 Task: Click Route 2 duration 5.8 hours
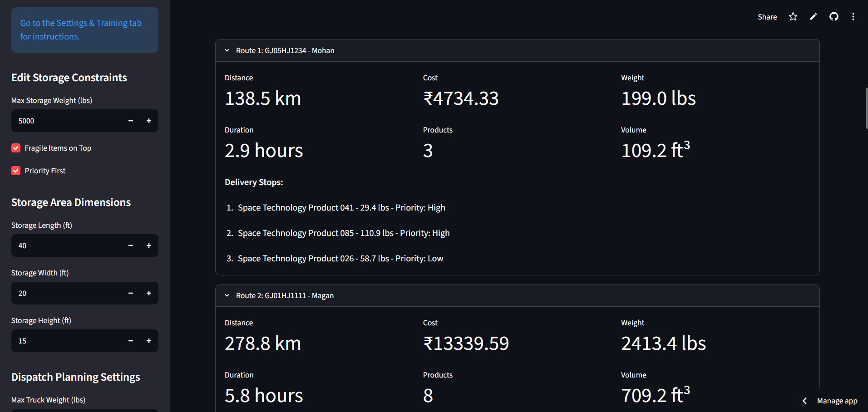(264, 396)
